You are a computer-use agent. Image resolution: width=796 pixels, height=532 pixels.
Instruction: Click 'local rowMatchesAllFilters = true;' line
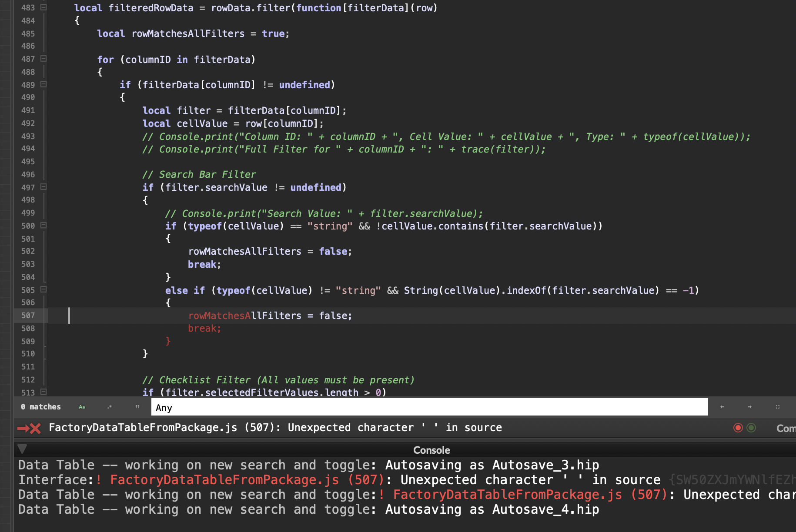(x=193, y=33)
